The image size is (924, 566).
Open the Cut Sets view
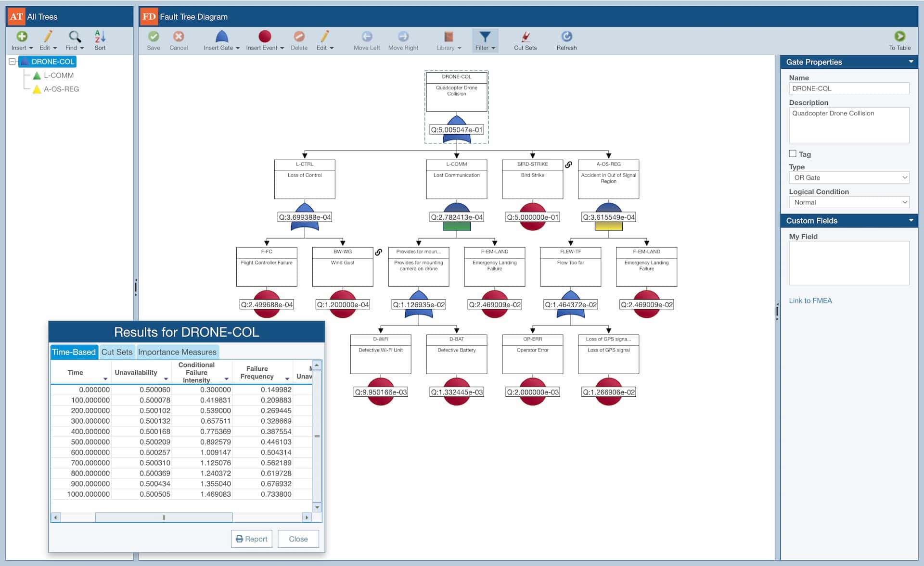click(x=525, y=40)
